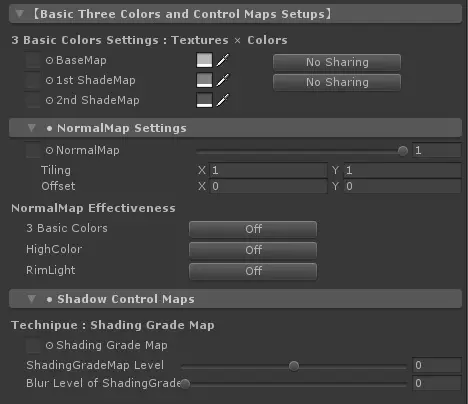Open the BaseMap color swatch
This screenshot has height=404, width=468.
(204, 60)
